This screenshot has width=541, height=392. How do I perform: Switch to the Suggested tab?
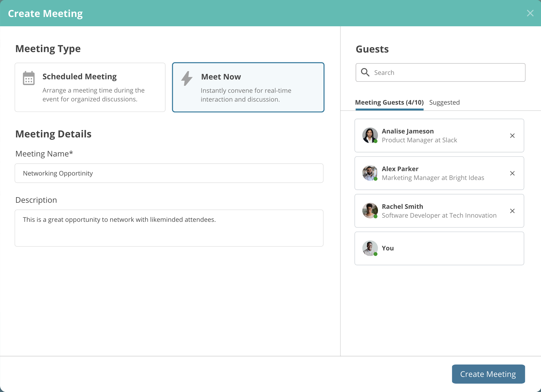point(444,102)
